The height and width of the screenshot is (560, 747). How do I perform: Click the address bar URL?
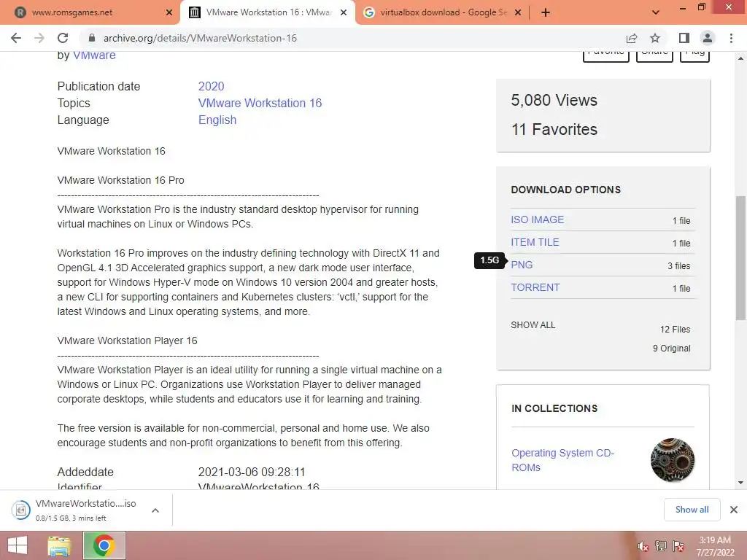click(200, 38)
